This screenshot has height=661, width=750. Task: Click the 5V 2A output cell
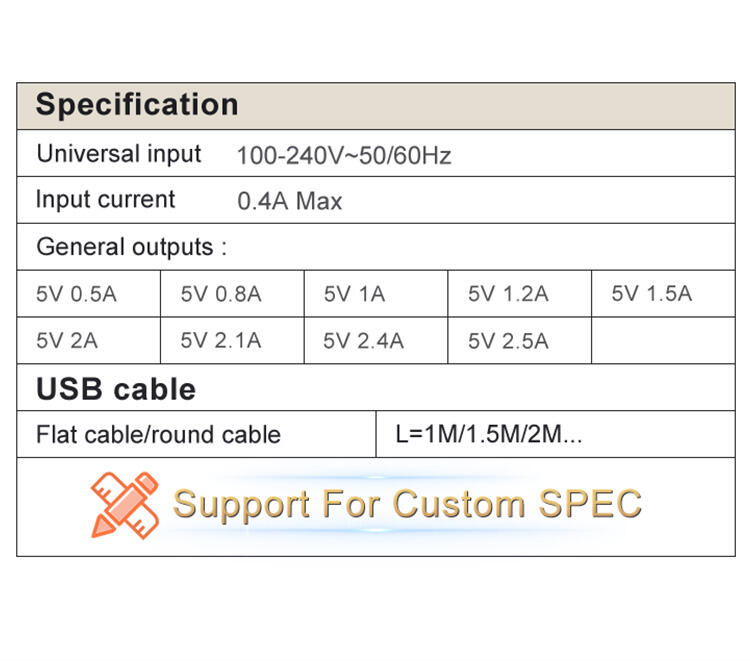pos(88,341)
